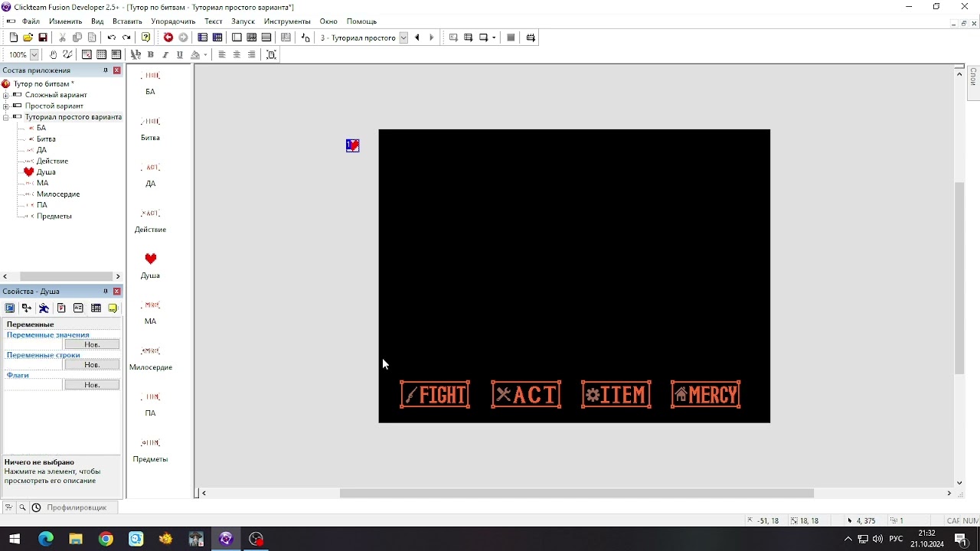Click the heart object outside the frame
Viewport: 980px width, 551px height.
coord(352,145)
